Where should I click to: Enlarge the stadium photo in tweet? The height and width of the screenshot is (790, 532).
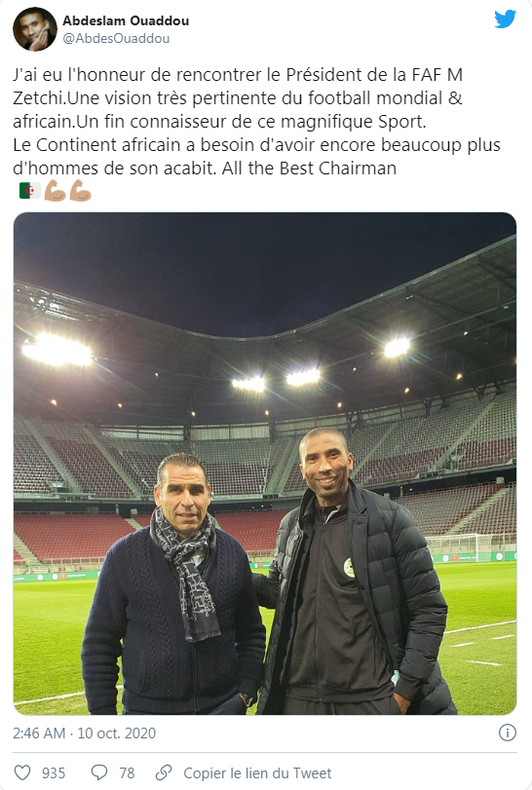265,464
